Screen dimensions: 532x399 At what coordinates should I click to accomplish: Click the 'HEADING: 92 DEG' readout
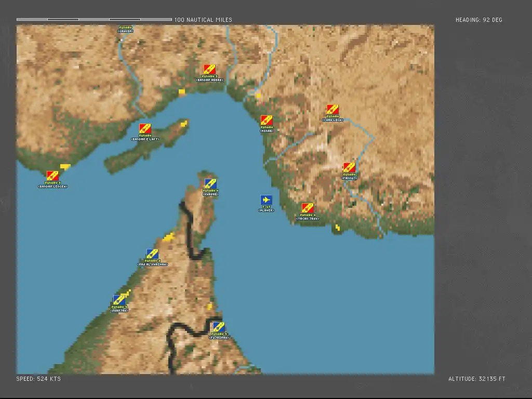[478, 20]
